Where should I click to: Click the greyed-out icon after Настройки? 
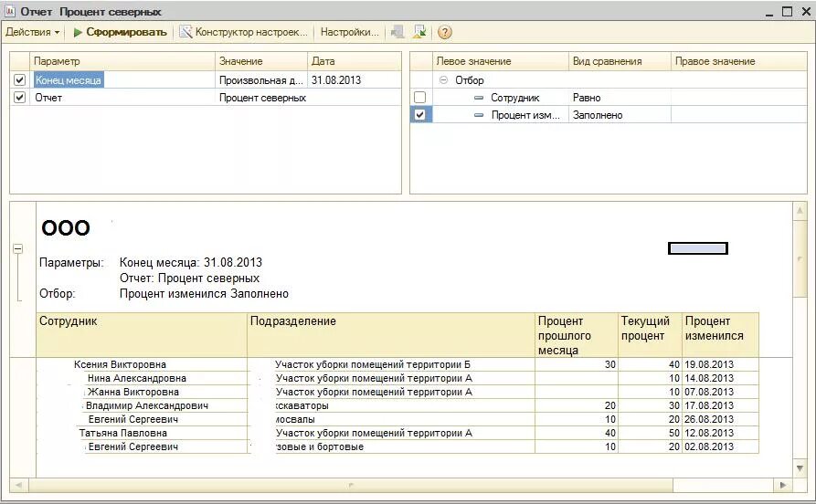coord(398,32)
